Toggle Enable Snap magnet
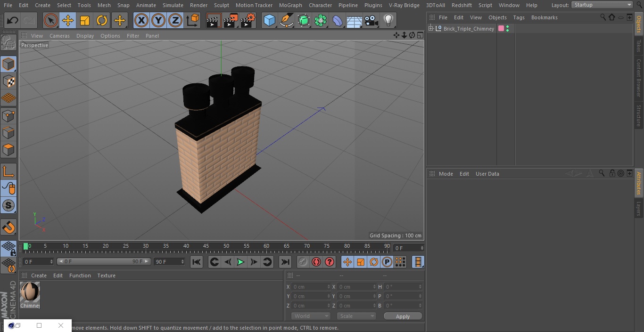The image size is (644, 332). click(8, 227)
